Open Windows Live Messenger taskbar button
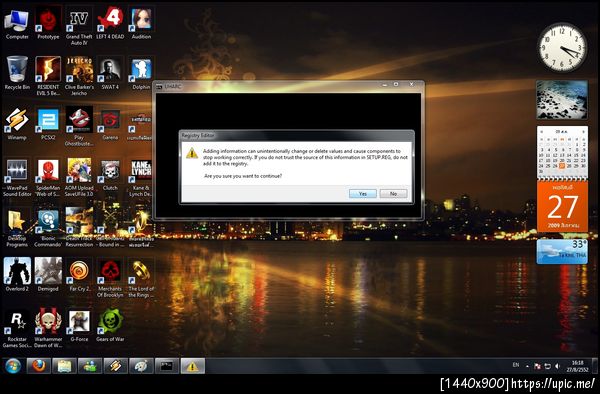Viewport: 600px width, 394px height. (90, 366)
